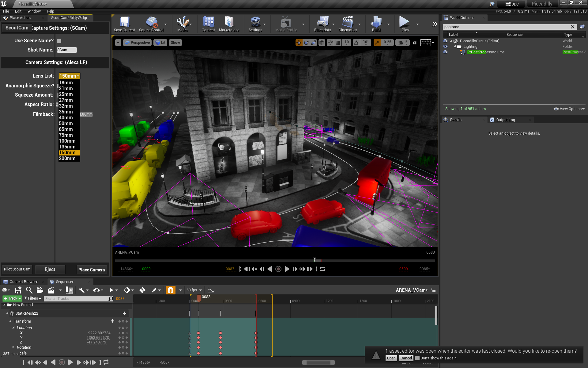The image size is (588, 368).
Task: Click the Place Camera button
Action: point(92,270)
